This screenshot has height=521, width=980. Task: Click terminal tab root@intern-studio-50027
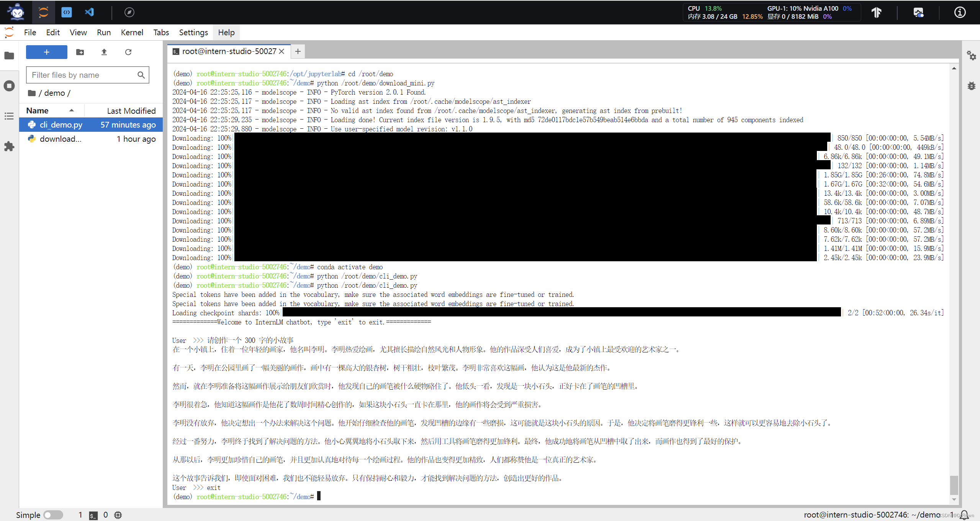coord(227,51)
